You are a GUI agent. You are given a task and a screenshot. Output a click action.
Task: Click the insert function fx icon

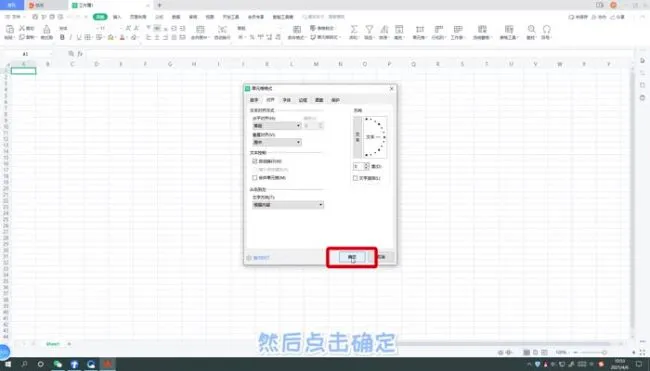click(x=80, y=54)
